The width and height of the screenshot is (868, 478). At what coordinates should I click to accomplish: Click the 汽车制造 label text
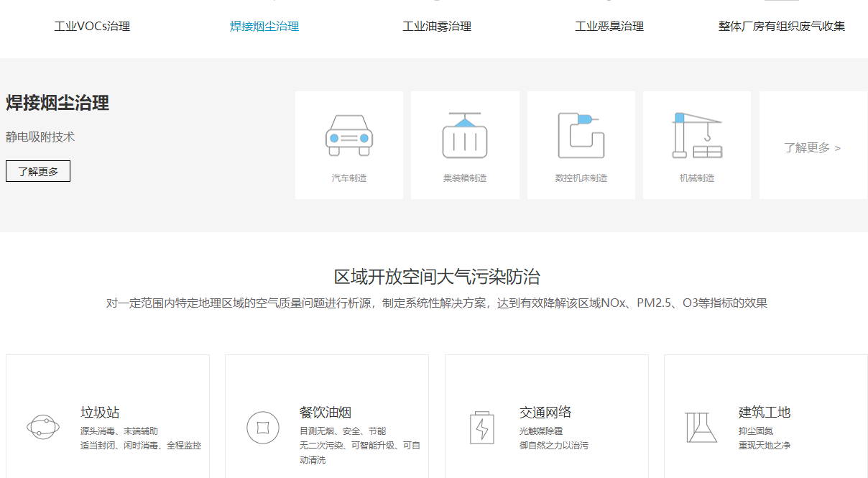(348, 178)
